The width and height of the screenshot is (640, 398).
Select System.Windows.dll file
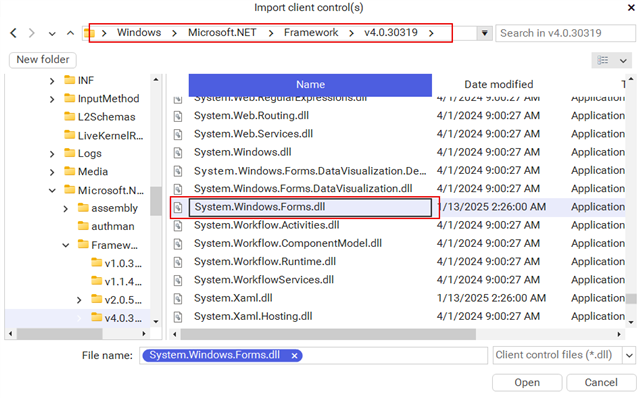[x=243, y=152]
